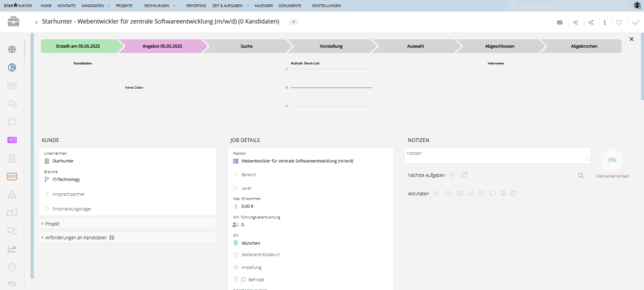Open the EINSTELLUNGEN menu

(326, 6)
